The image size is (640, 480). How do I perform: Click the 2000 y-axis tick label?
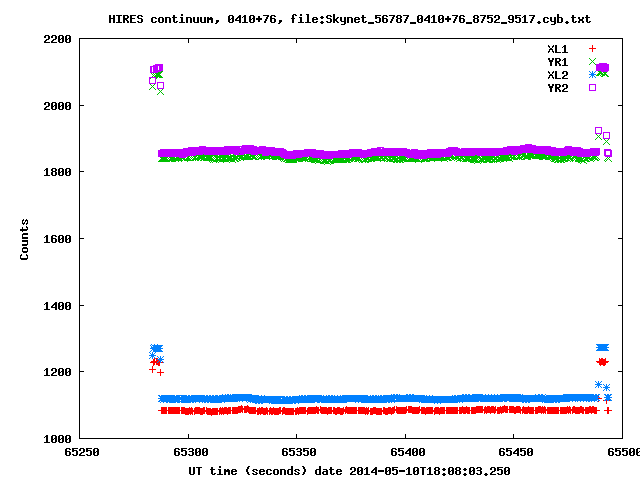click(57, 106)
